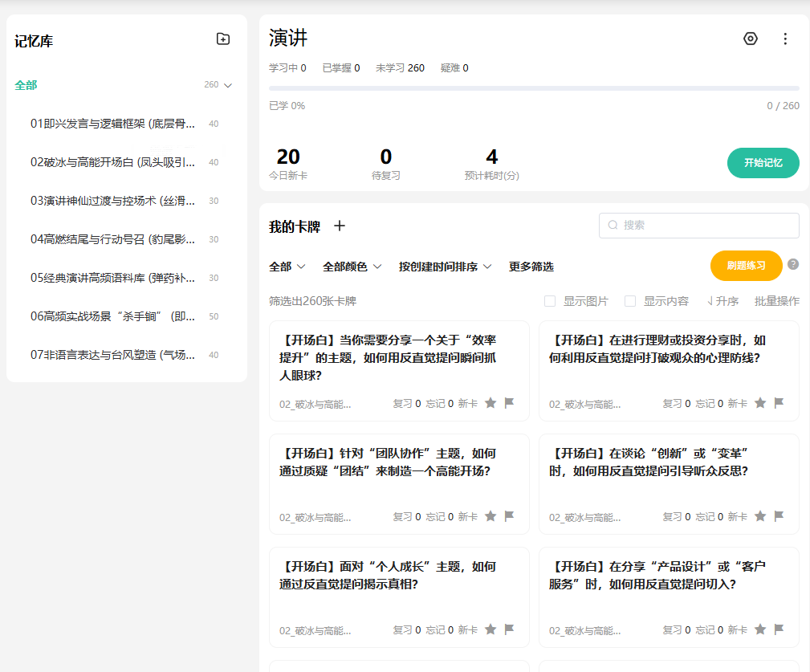
Task: Flag the 个人成长 card
Action: tap(509, 629)
